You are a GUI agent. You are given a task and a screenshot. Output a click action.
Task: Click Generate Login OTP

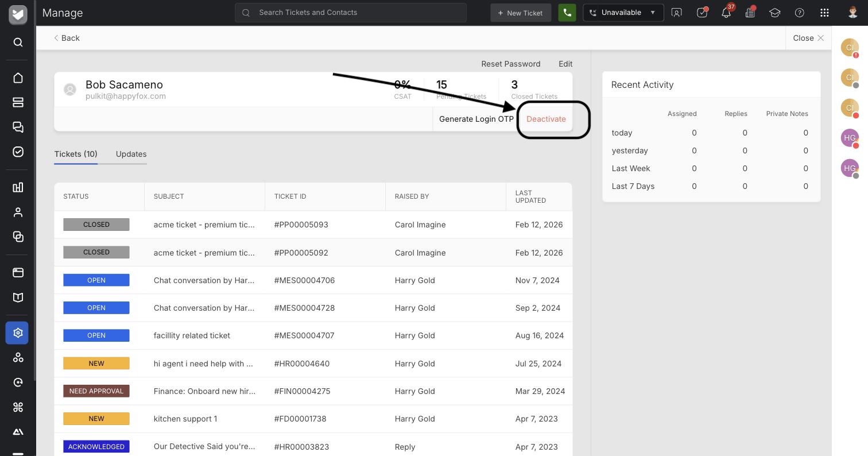pyautogui.click(x=476, y=119)
